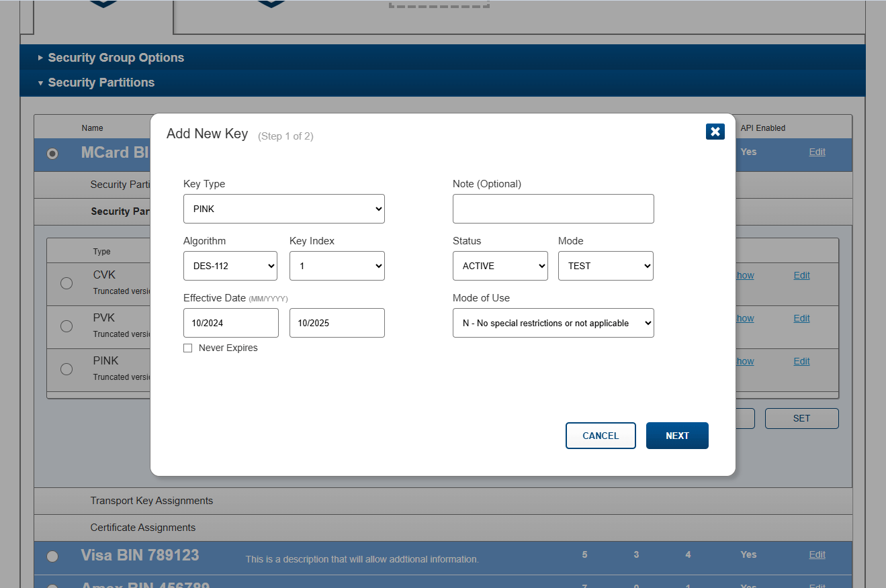This screenshot has width=886, height=588.
Task: Close the Add New Key dialog
Action: [715, 132]
